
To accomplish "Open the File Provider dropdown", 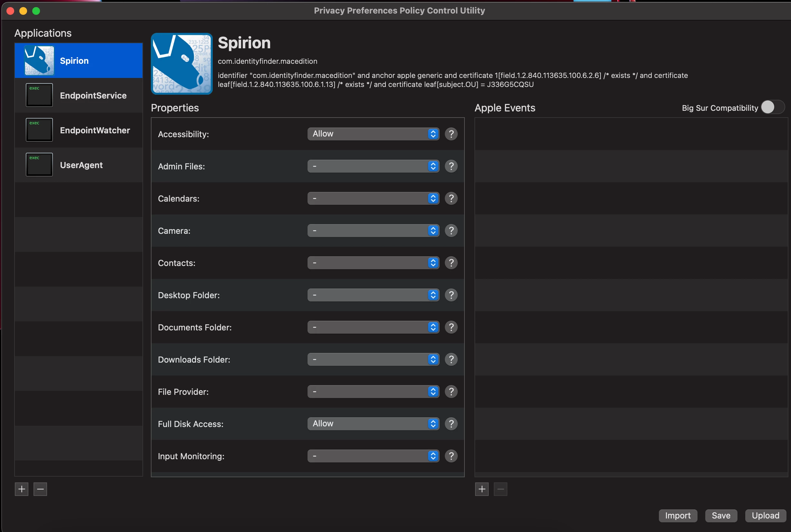I will coord(373,392).
